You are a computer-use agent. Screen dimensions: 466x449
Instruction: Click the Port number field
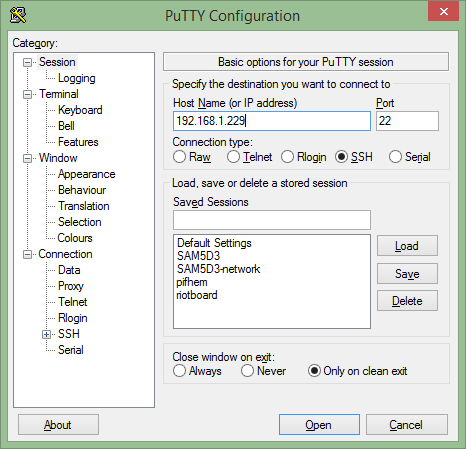click(x=407, y=121)
